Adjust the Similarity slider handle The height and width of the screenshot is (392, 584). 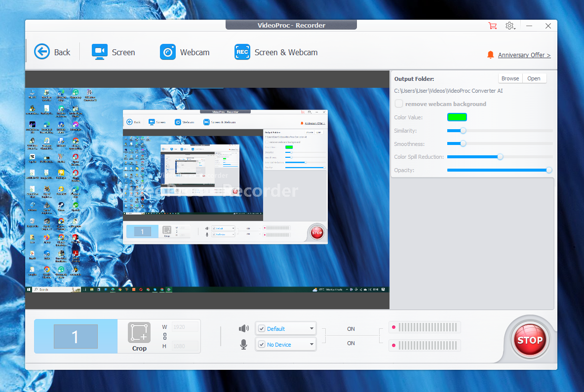tap(463, 131)
